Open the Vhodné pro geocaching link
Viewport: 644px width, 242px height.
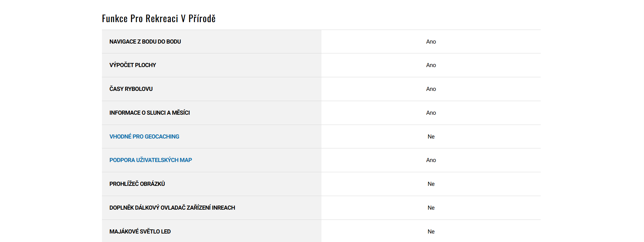144,136
